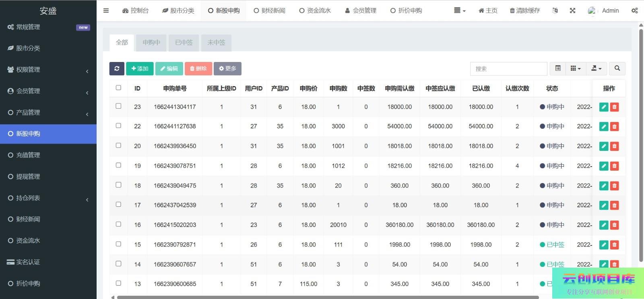Switch to the 已中签 filter tab
This screenshot has height=299, width=644.
pos(184,43)
